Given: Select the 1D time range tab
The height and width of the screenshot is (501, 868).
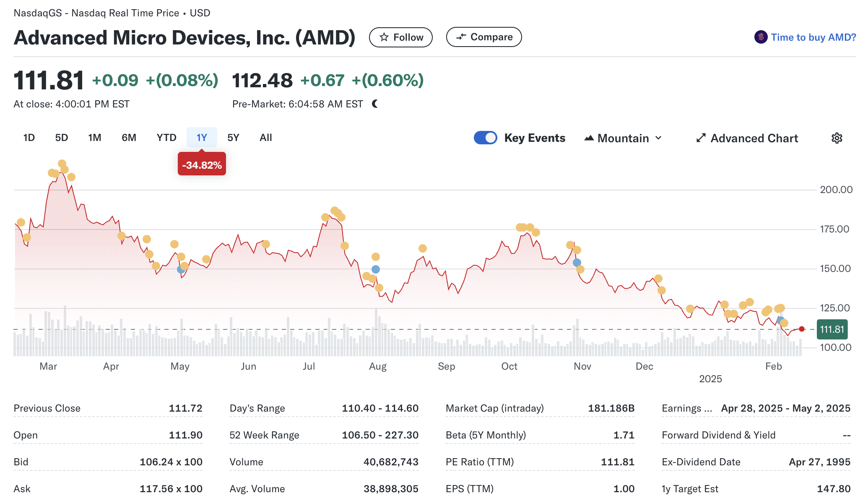Looking at the screenshot, I should pos(29,138).
